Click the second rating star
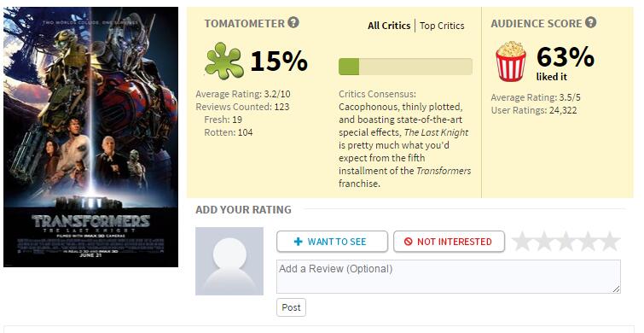Screen dimensions: 644x333 click(x=544, y=242)
